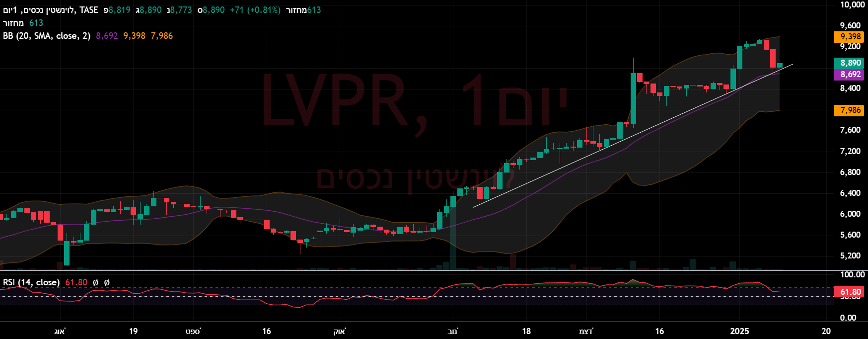The height and width of the screenshot is (339, 868).
Task: Click the 10,000 label on the price axis
Action: pyautogui.click(x=852, y=5)
